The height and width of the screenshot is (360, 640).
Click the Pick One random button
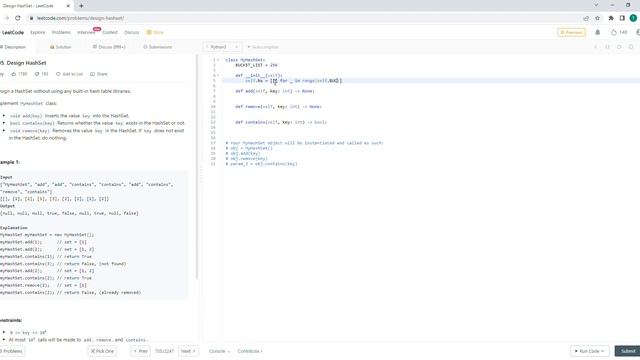coord(102,351)
